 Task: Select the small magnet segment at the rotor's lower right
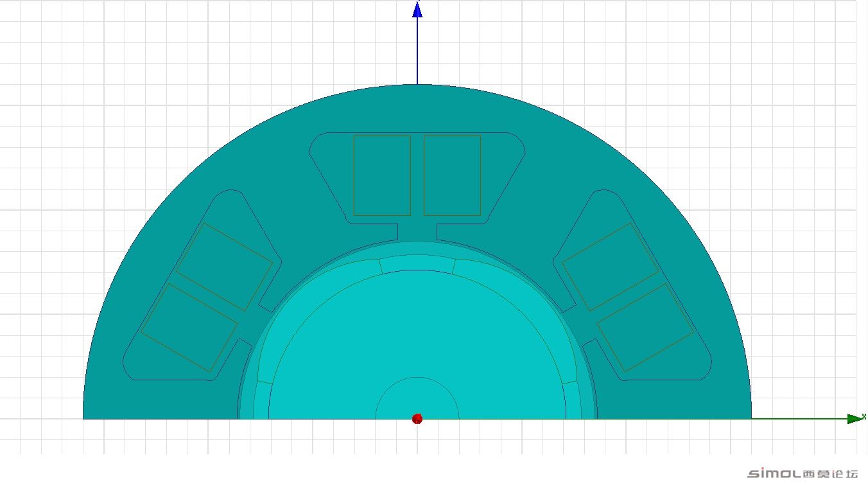(572, 401)
